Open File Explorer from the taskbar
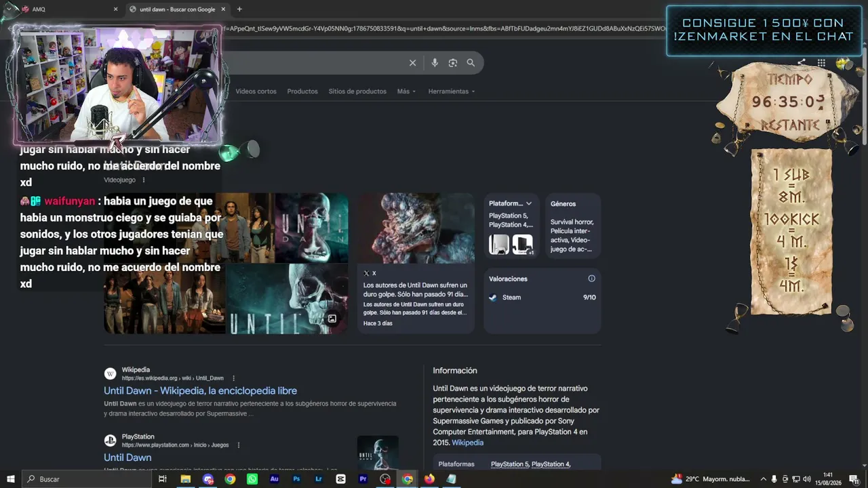 (185, 479)
